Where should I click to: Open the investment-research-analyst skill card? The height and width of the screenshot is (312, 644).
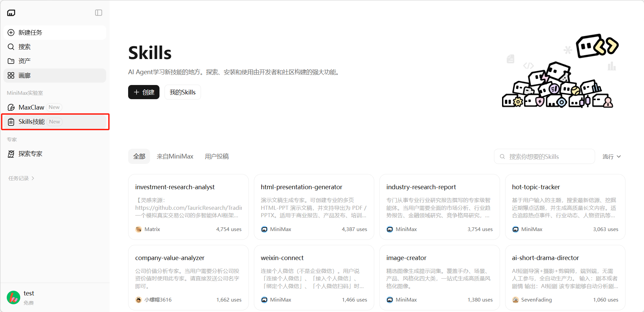(x=188, y=206)
